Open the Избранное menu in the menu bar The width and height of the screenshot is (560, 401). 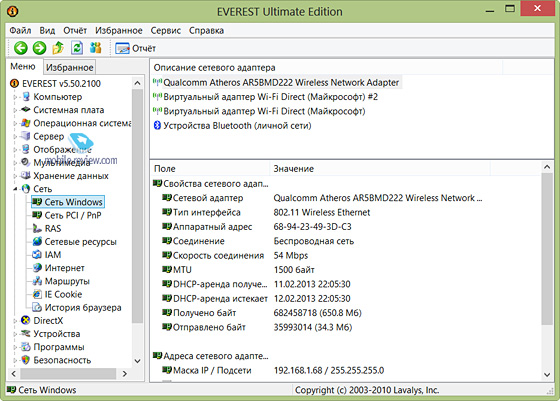pos(119,31)
